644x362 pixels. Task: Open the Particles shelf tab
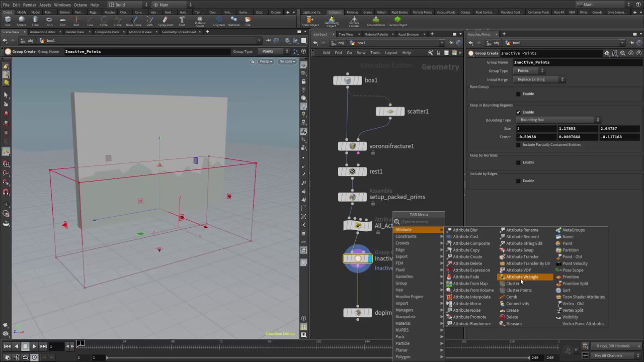[x=352, y=12]
